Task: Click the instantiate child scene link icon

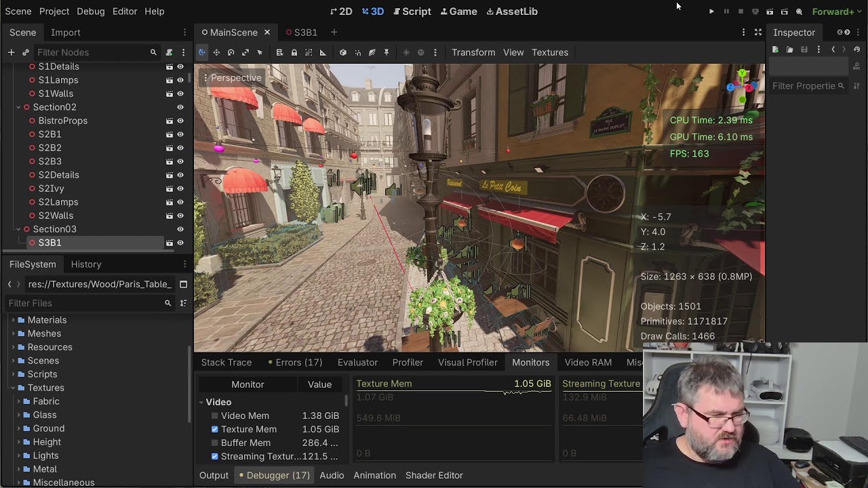Action: click(26, 52)
